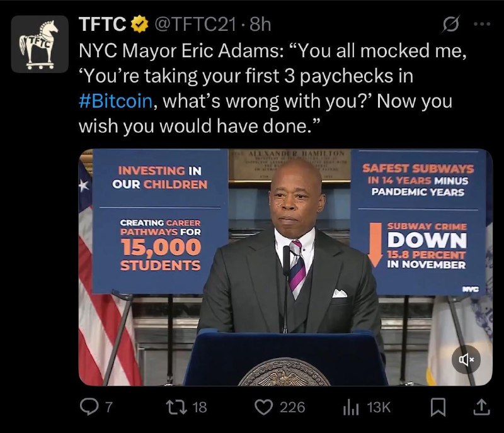
Task: Click the 18 reposts count
Action: click(x=200, y=407)
